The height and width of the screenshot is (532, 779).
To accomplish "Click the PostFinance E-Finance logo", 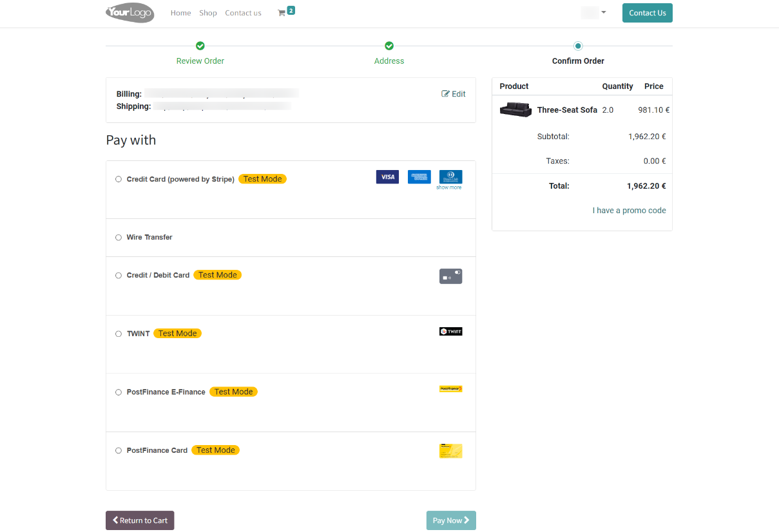I will pos(450,389).
